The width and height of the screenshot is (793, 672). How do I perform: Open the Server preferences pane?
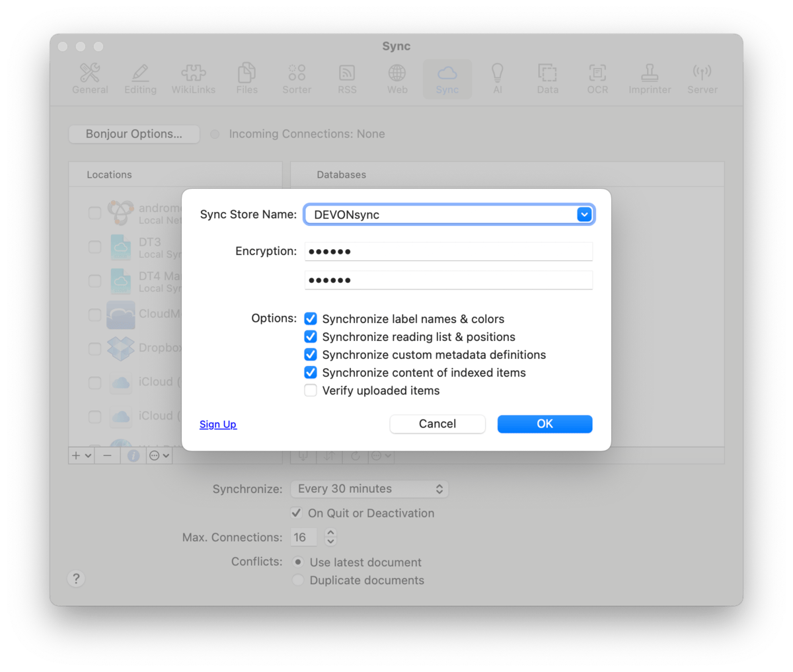[702, 79]
